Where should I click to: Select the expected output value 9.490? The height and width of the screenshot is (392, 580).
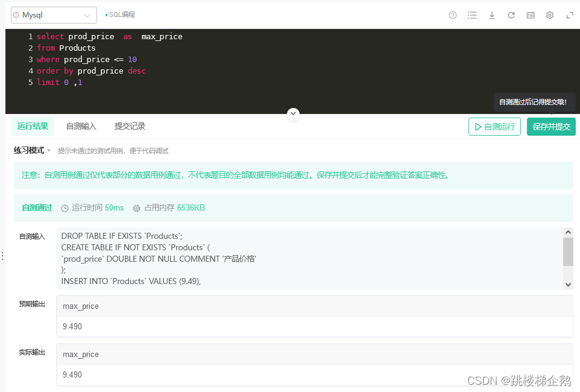[72, 326]
